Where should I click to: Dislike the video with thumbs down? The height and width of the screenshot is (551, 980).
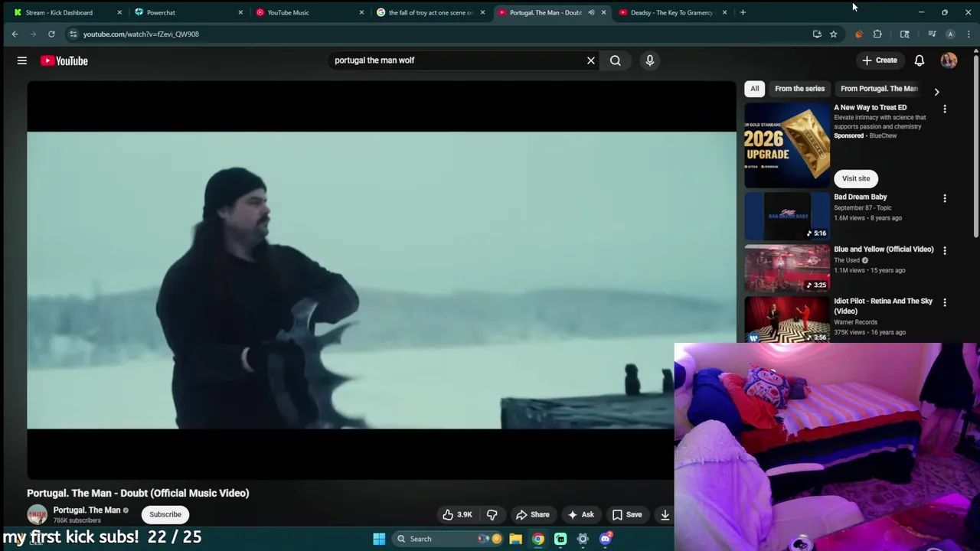click(492, 514)
